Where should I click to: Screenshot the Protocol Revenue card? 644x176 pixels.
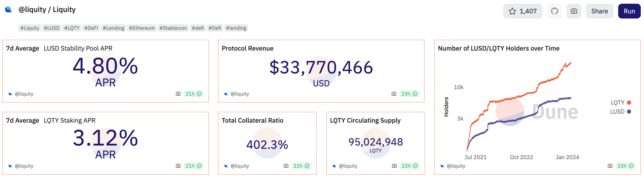pyautogui.click(x=394, y=94)
